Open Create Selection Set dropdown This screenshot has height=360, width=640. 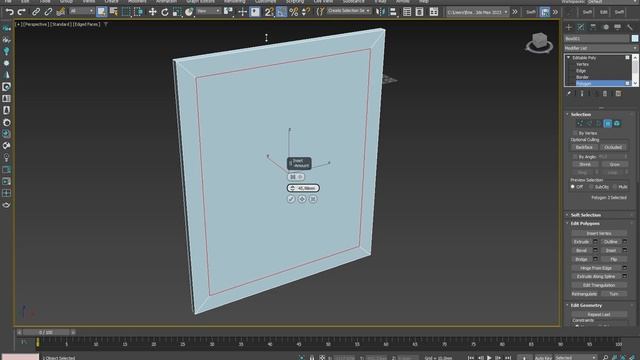tap(349, 11)
